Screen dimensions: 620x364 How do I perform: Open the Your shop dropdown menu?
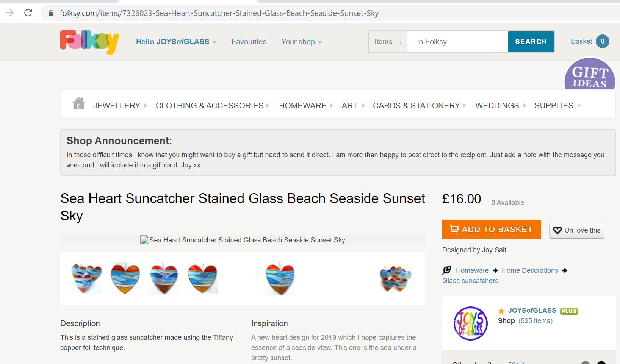[x=301, y=42]
